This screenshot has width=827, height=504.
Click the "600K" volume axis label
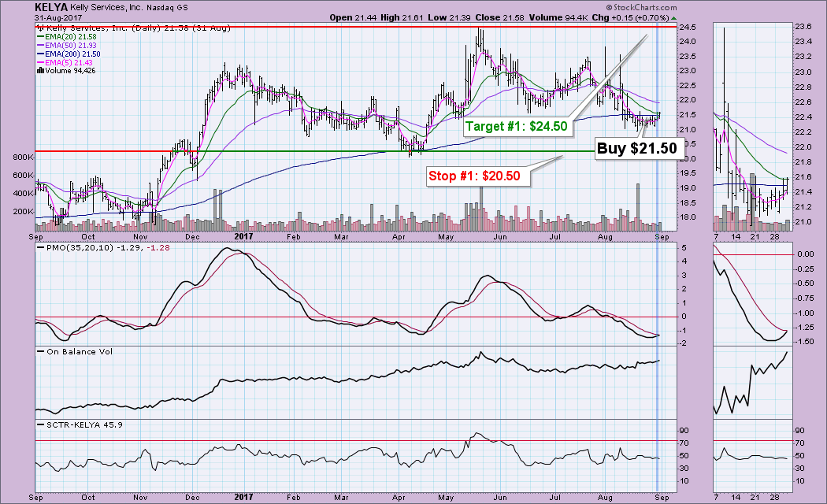pos(24,176)
